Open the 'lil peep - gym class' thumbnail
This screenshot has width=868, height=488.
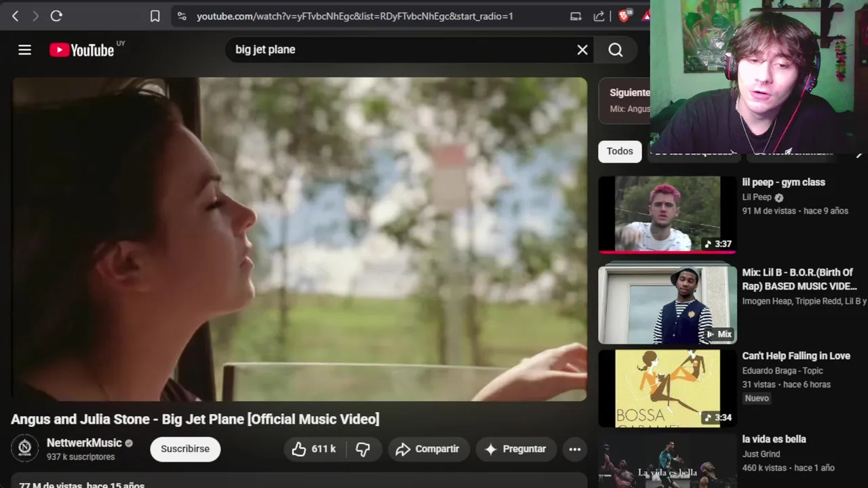point(667,214)
